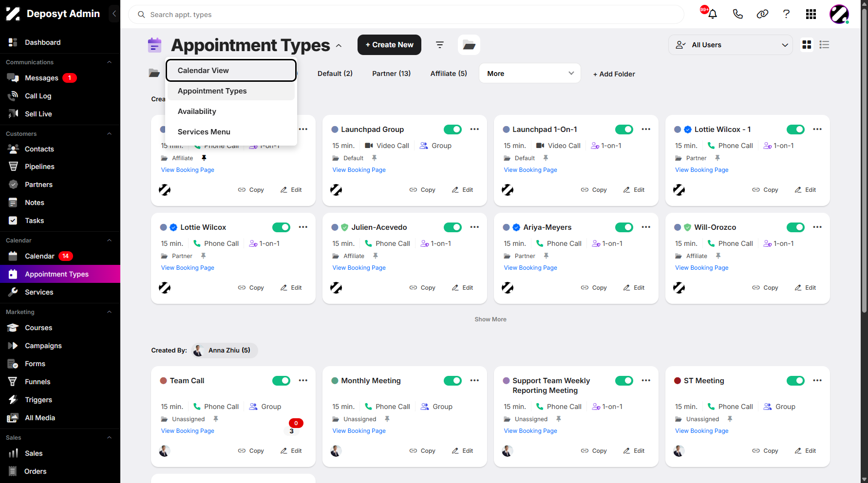Image resolution: width=868 pixels, height=483 pixels.
Task: Collapse the Communications sidebar section
Action: [109, 62]
